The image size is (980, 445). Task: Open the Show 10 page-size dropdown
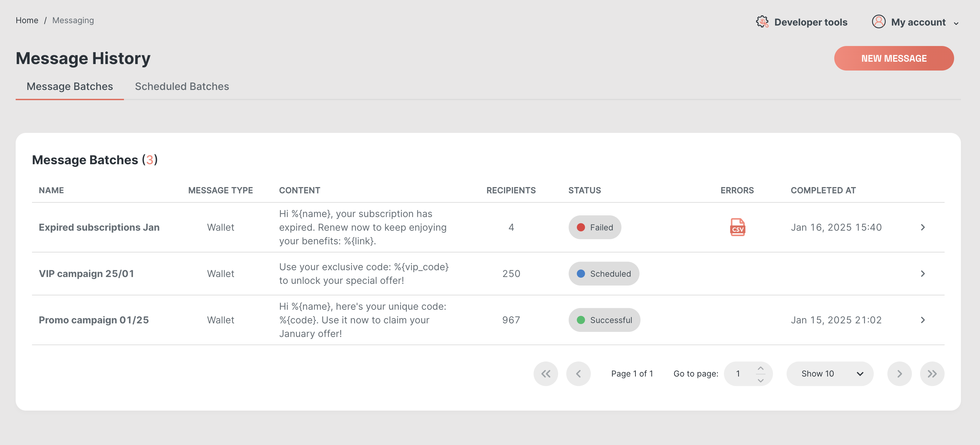829,373
